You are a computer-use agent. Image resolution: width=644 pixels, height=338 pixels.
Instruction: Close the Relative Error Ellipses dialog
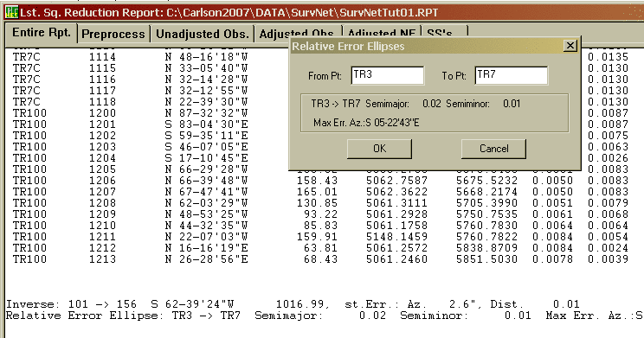point(570,46)
